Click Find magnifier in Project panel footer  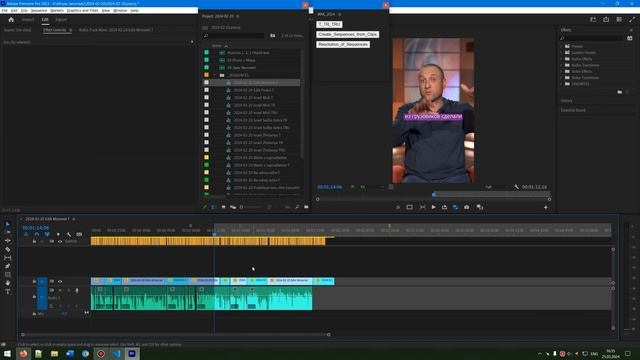coord(297,207)
